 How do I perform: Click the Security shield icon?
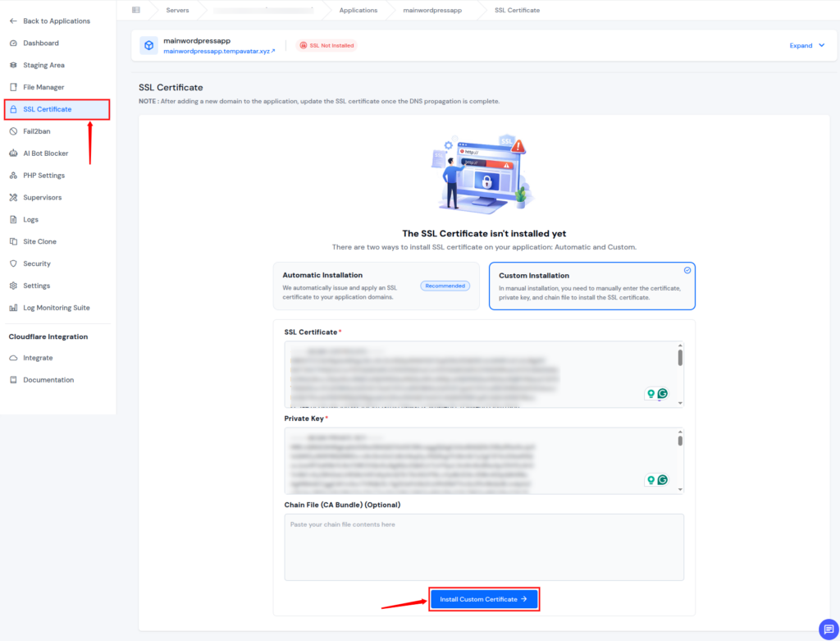(x=13, y=263)
